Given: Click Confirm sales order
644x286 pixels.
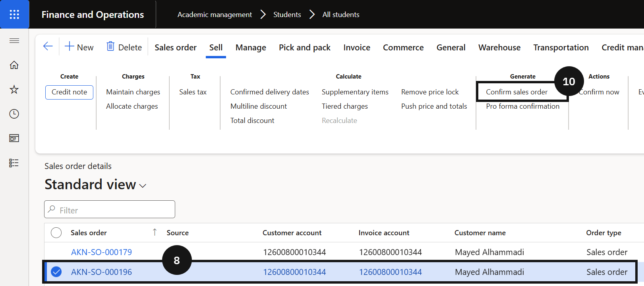Looking at the screenshot, I should tap(516, 92).
